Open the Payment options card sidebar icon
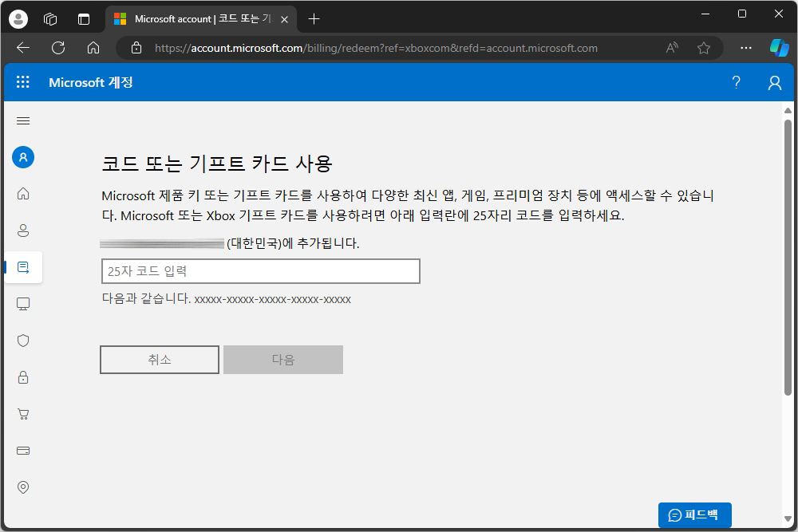Image resolution: width=798 pixels, height=532 pixels. coord(23,450)
